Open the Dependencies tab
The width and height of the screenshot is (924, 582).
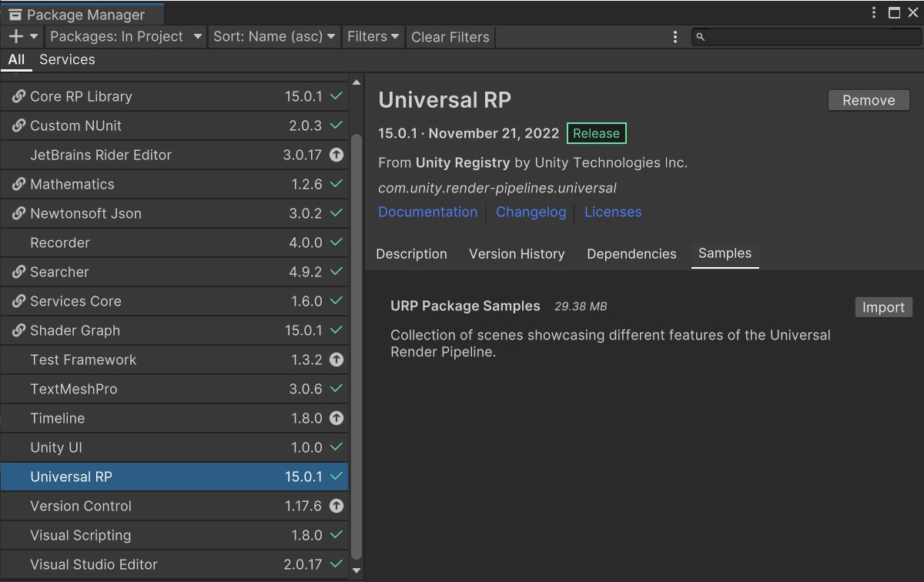(x=631, y=254)
